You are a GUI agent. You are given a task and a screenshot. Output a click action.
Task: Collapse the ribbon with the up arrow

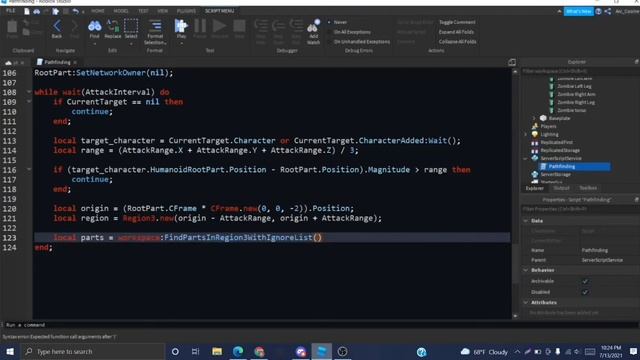point(559,11)
